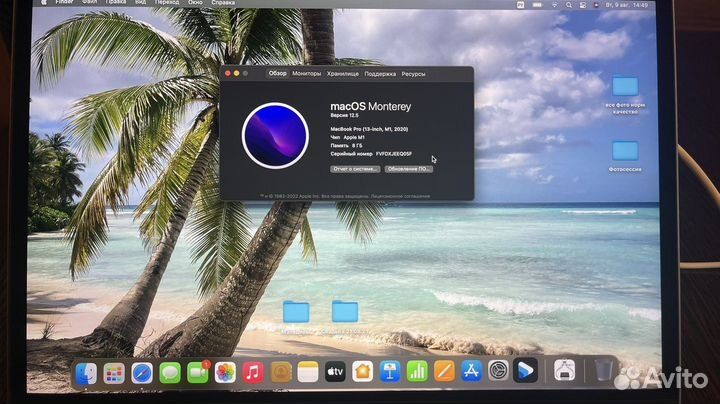The image size is (720, 404).
Task: Click the 'MacBook Pro (13-inch, M1, 2020)' text
Action: tap(369, 129)
